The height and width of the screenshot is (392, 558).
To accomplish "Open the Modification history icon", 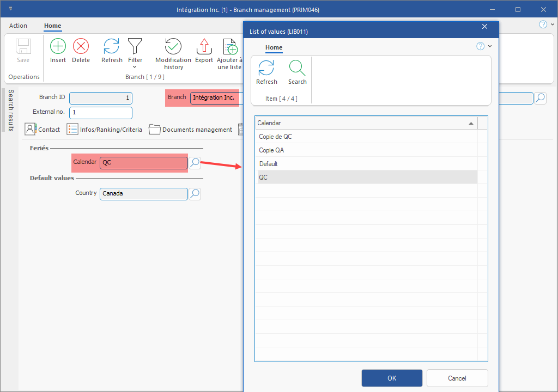I will [x=173, y=47].
